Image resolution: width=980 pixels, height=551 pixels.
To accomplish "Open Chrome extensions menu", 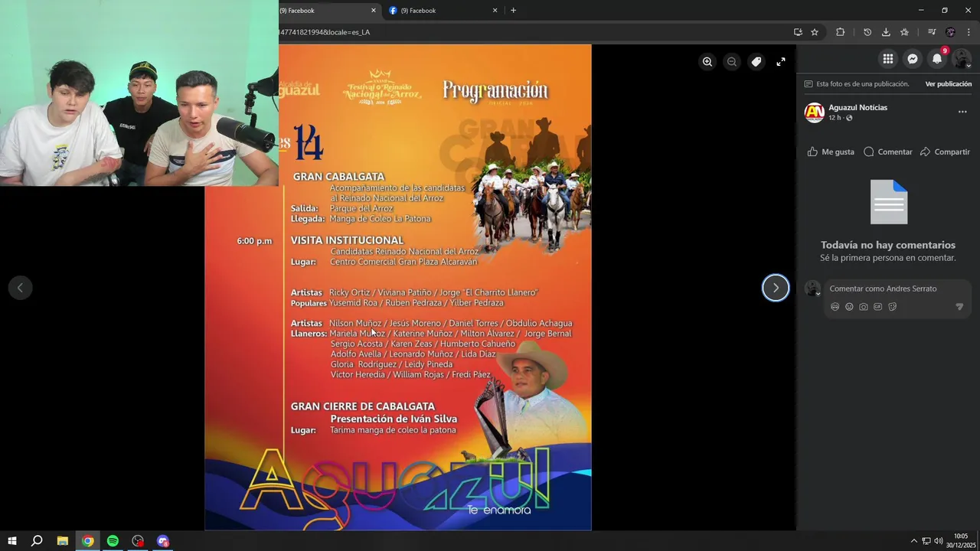I will point(840,32).
